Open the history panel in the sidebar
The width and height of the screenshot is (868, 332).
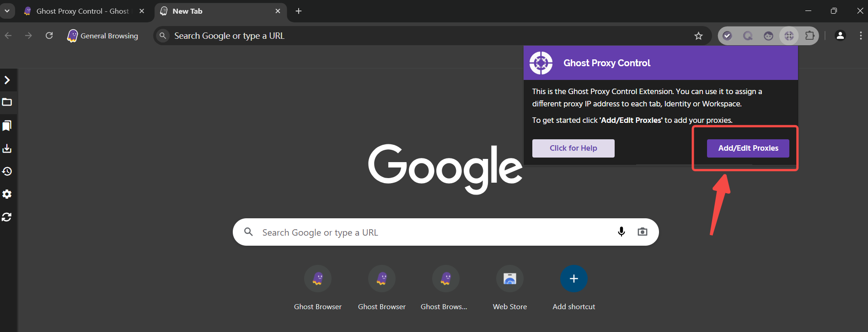click(7, 171)
